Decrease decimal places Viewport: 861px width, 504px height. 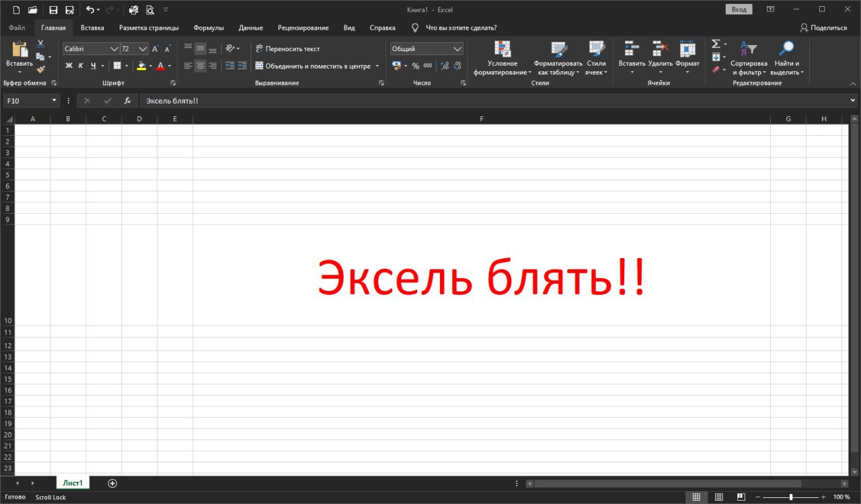point(457,66)
